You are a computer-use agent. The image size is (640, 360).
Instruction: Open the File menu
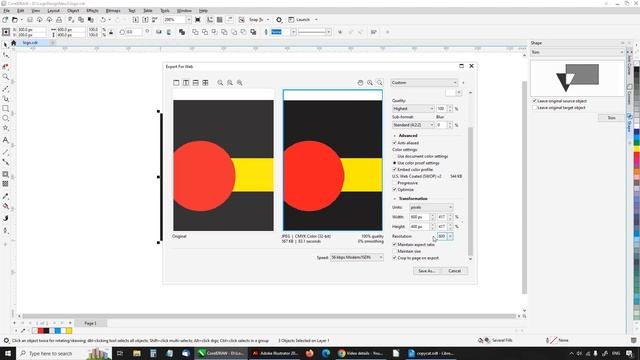7,11
